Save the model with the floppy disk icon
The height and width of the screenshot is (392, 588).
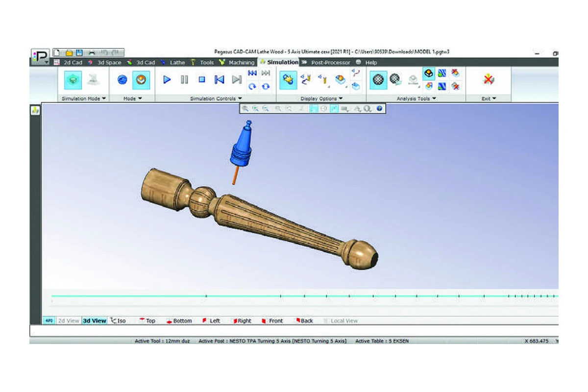[x=79, y=52]
